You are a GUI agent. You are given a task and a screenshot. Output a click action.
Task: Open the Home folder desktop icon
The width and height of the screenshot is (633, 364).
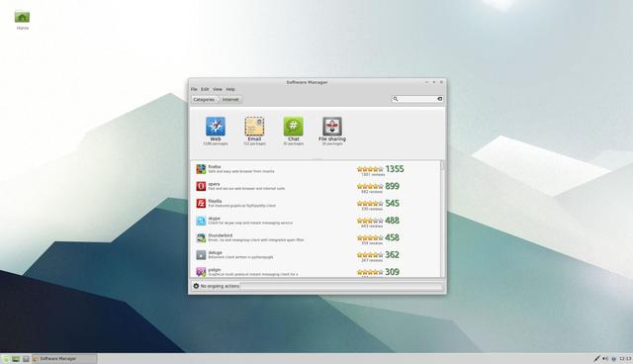click(22, 17)
